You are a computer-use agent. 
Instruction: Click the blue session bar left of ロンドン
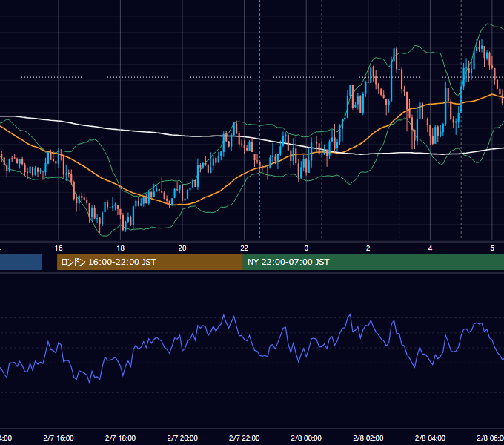point(21,262)
